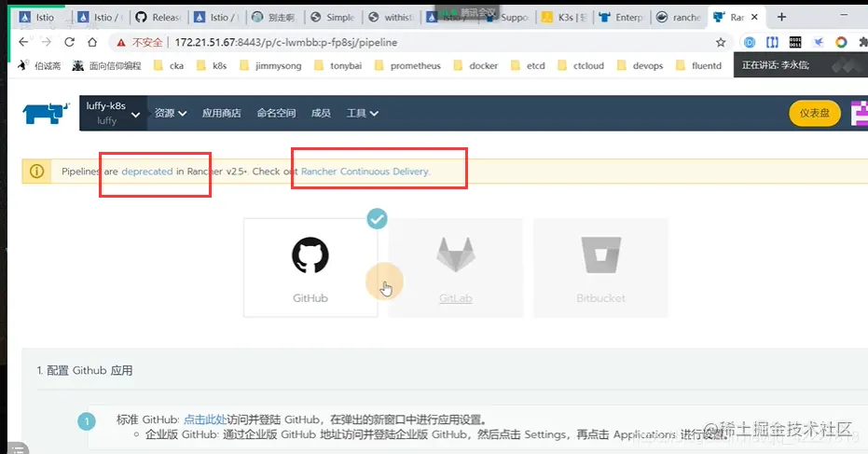Switch to the Simple tab
The height and width of the screenshot is (454, 868).
coord(333,17)
